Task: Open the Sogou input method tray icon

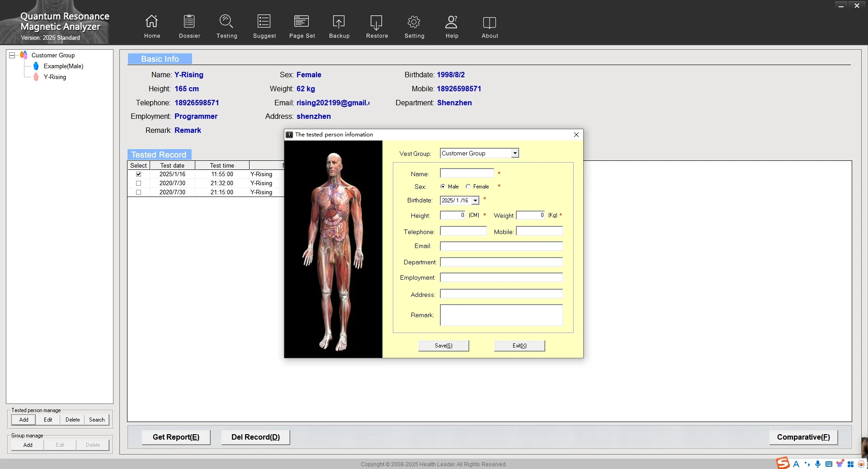Action: tap(783, 464)
